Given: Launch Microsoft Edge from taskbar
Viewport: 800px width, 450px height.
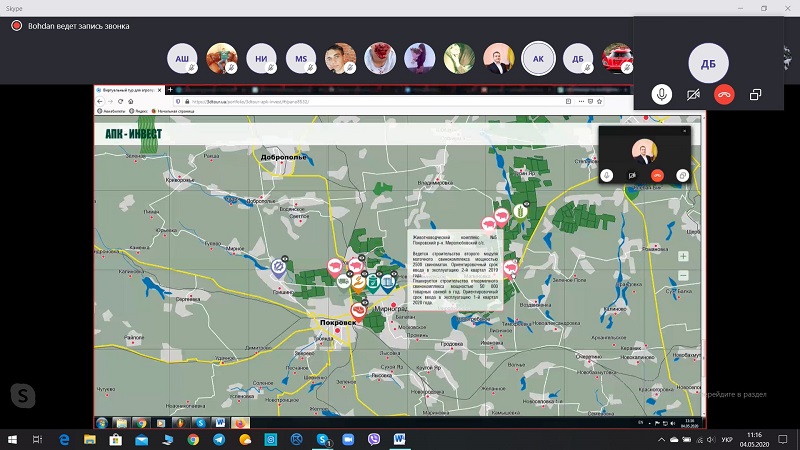Looking at the screenshot, I should click(x=64, y=439).
